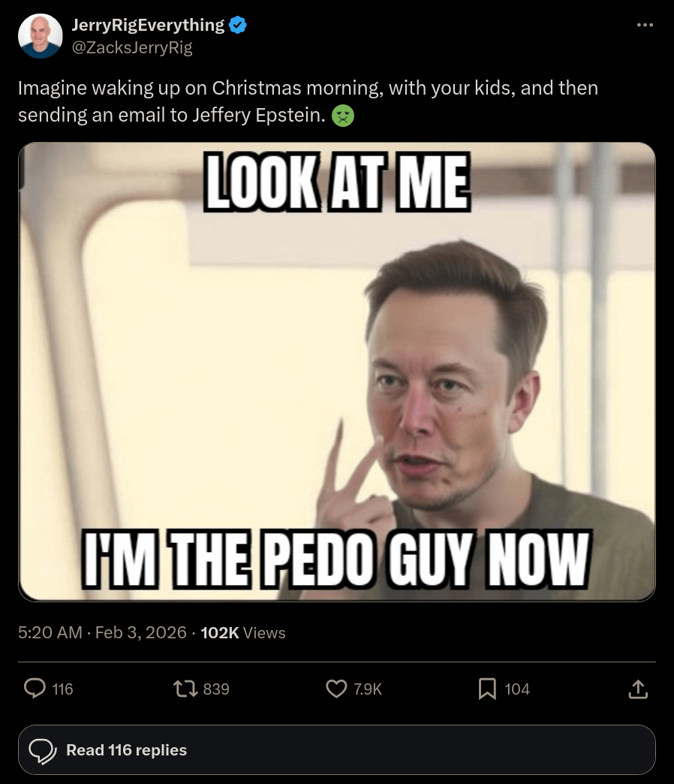Click the blue verified checkmark badge

point(238,26)
